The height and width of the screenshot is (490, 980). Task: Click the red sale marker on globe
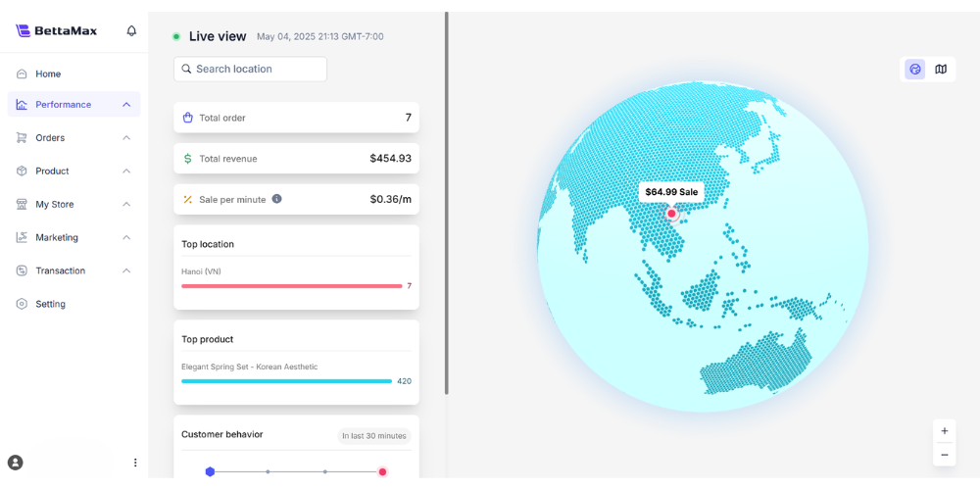click(672, 214)
